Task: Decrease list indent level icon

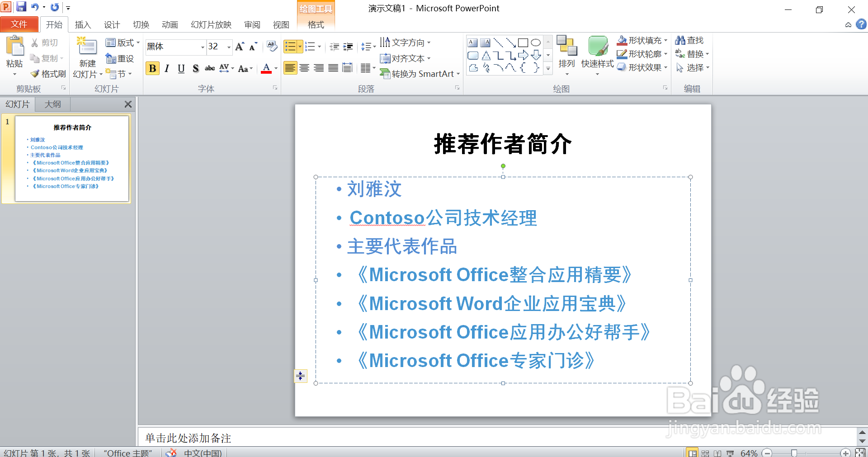Action: coord(335,46)
